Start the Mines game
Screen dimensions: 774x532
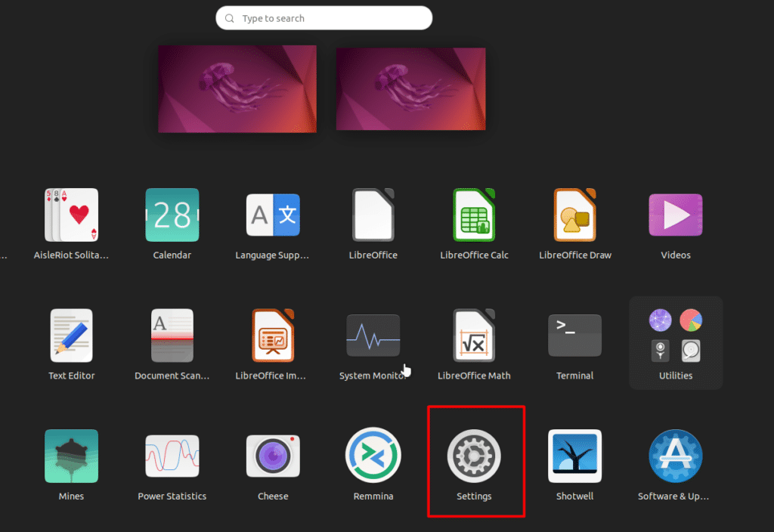[71, 456]
